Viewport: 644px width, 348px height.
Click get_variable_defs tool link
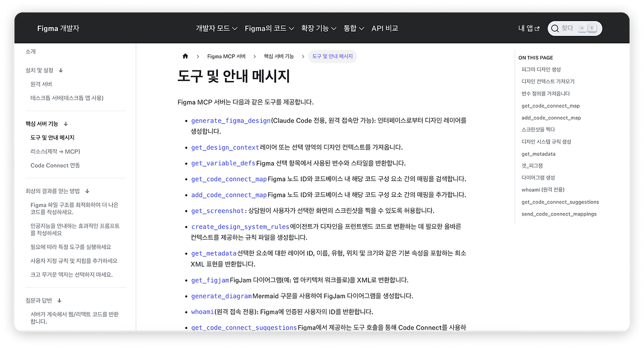[x=223, y=163]
